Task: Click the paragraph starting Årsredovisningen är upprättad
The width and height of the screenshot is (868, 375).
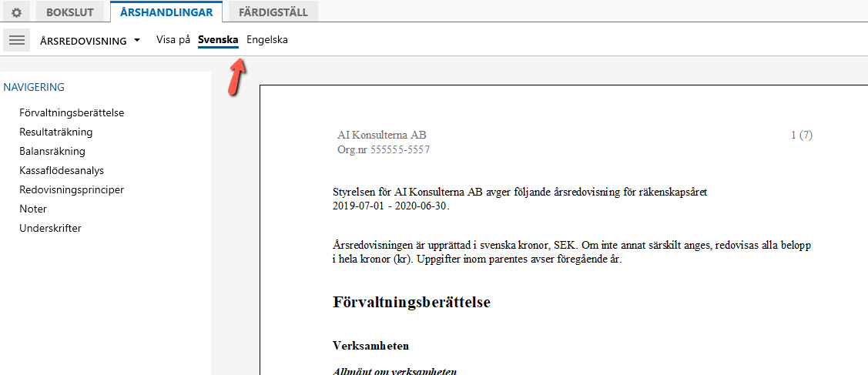Action: pos(573,252)
